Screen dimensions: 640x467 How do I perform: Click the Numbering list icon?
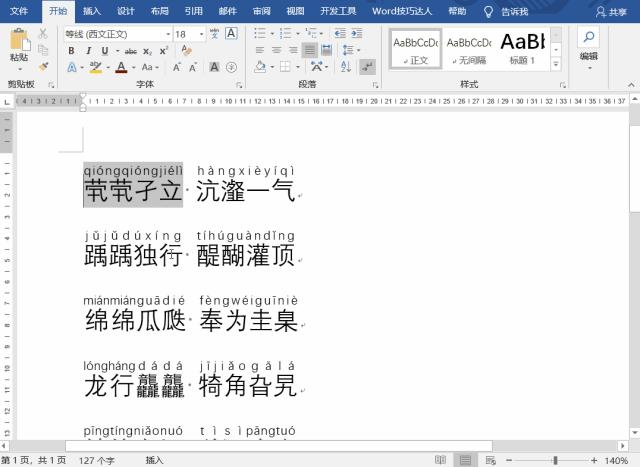[x=285, y=33]
